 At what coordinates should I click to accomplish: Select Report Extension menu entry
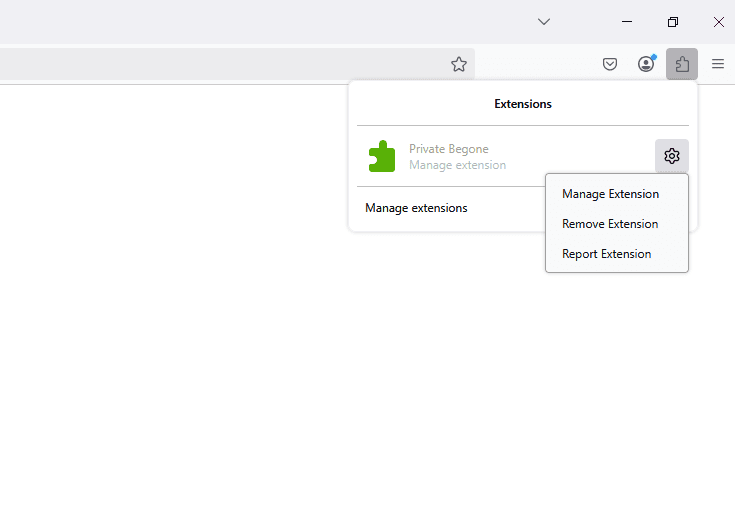click(x=606, y=254)
